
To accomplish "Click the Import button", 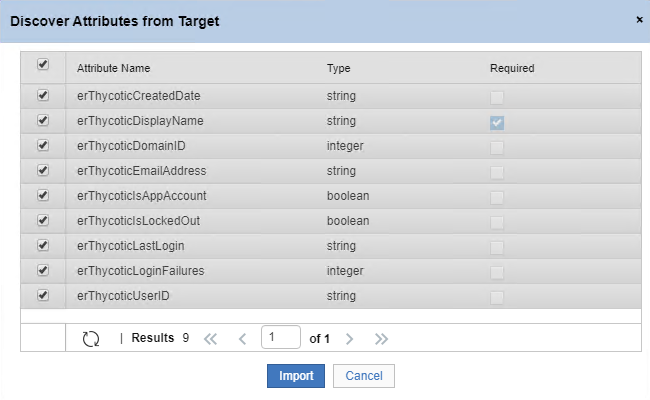I will coord(296,376).
